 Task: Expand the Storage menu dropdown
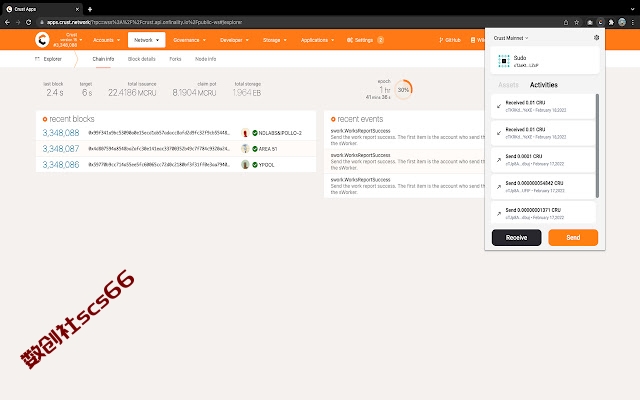275,40
